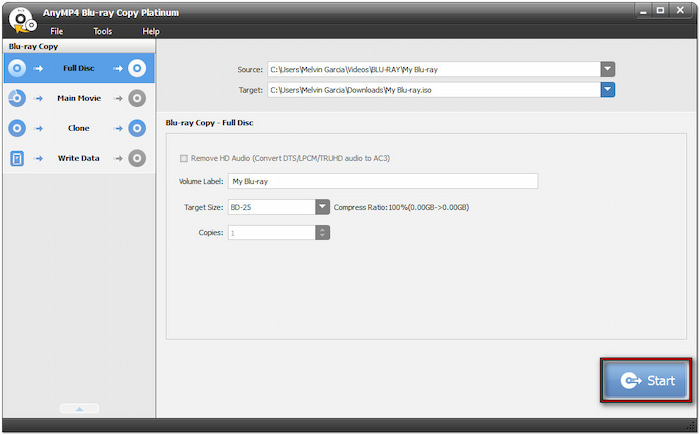Click the Volume Label text field
This screenshot has width=700, height=435.
[x=382, y=182]
